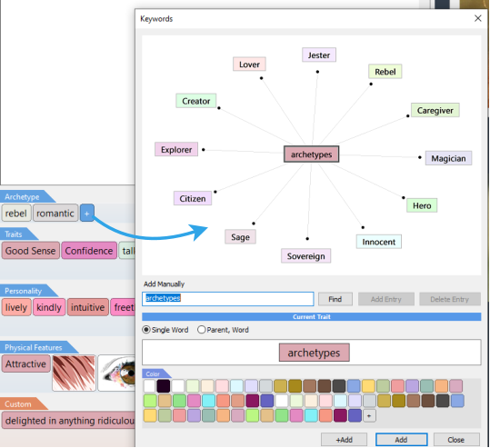Viewport: 490px width, 448px height.
Task: Pick the dark purple-black color swatch
Action: tap(164, 386)
